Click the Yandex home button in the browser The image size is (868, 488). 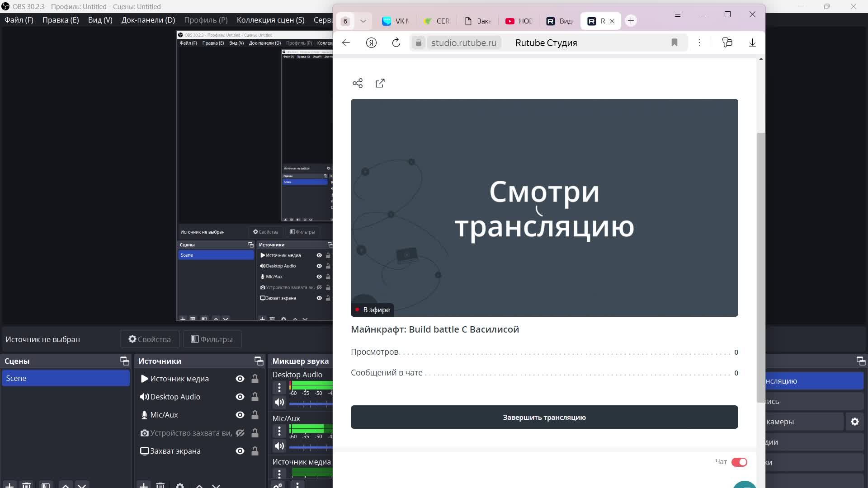tap(371, 43)
